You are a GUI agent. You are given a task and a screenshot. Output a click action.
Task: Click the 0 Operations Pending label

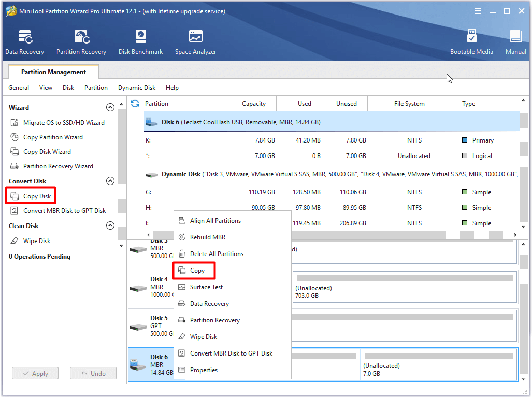click(40, 257)
